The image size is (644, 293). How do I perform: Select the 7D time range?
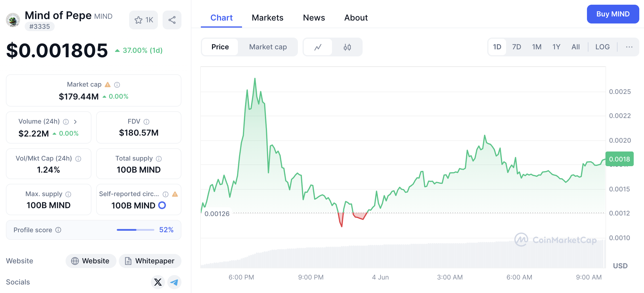[517, 47]
